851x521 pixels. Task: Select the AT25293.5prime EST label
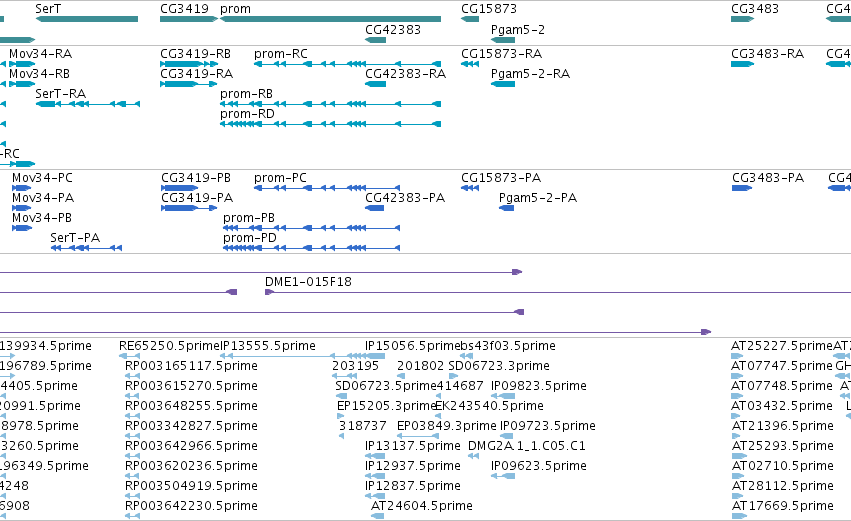coord(783,447)
